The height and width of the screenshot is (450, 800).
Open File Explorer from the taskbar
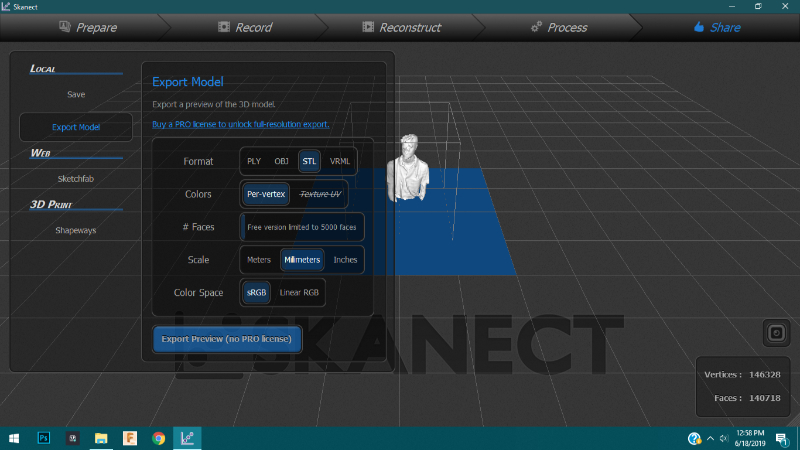pos(101,438)
